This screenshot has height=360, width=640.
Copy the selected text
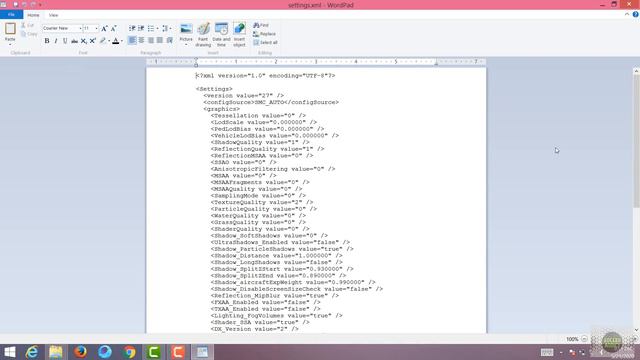pos(29,34)
